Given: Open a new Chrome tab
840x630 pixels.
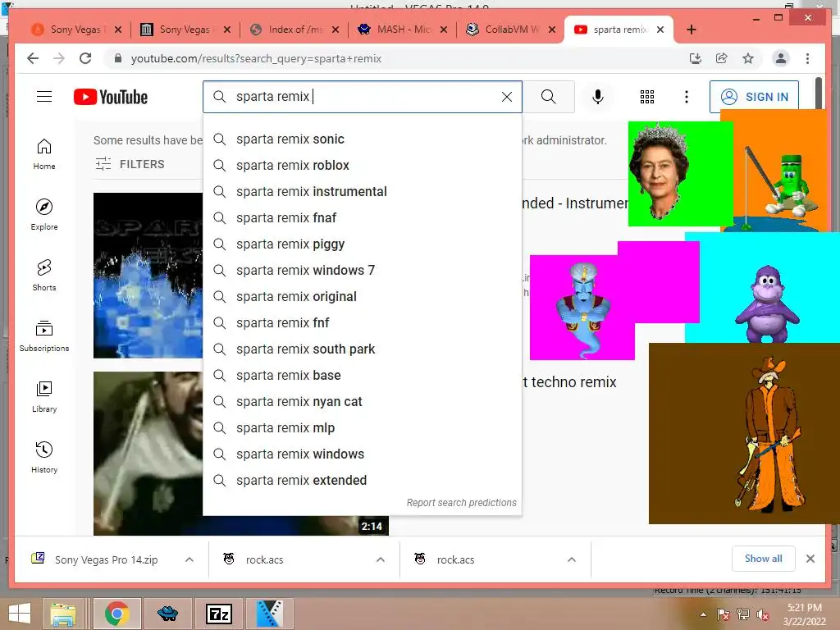Looking at the screenshot, I should pos(691,30).
